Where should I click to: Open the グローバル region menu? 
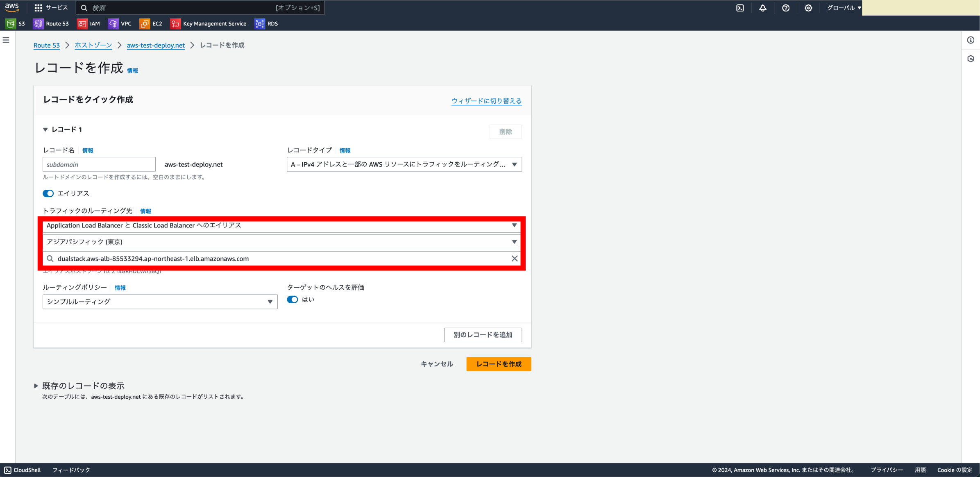pyautogui.click(x=844, y=8)
